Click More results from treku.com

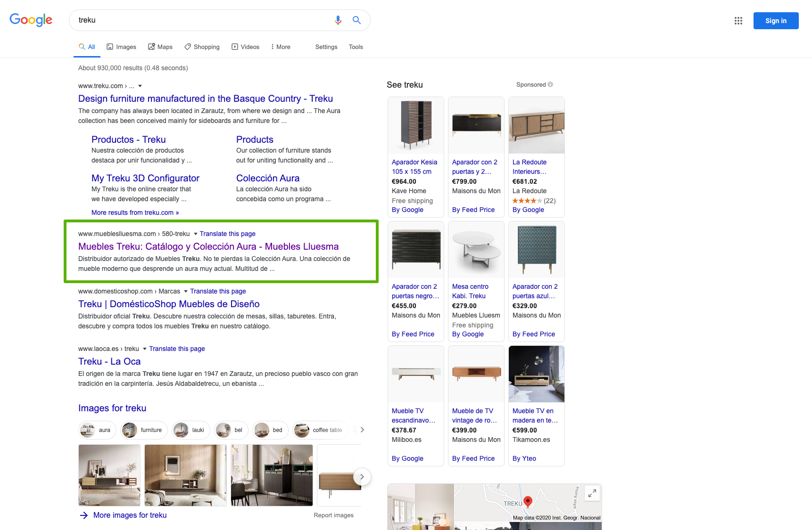pos(135,212)
